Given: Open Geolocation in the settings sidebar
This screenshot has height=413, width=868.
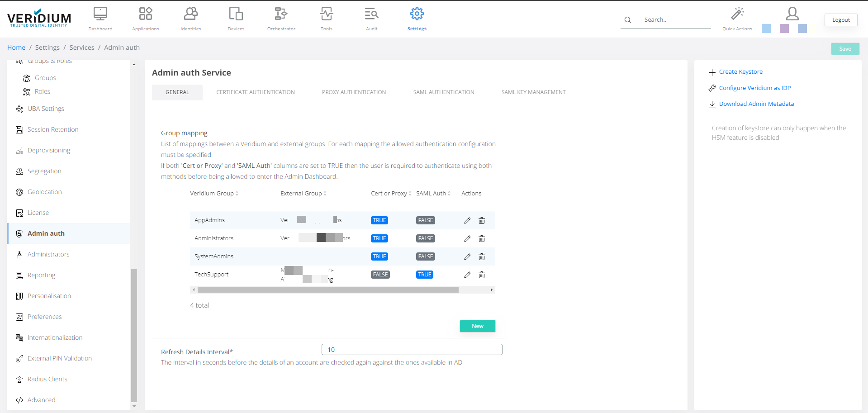Looking at the screenshot, I should click(x=44, y=192).
